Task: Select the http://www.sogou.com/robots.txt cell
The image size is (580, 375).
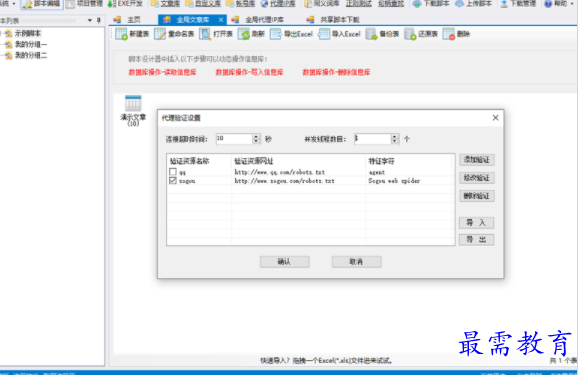Action: pos(284,181)
